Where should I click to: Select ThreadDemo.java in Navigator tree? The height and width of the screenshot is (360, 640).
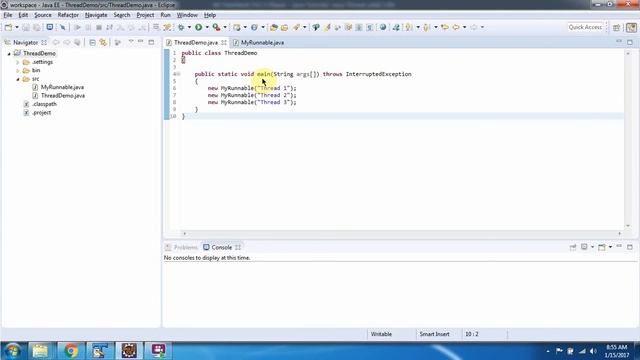point(63,96)
